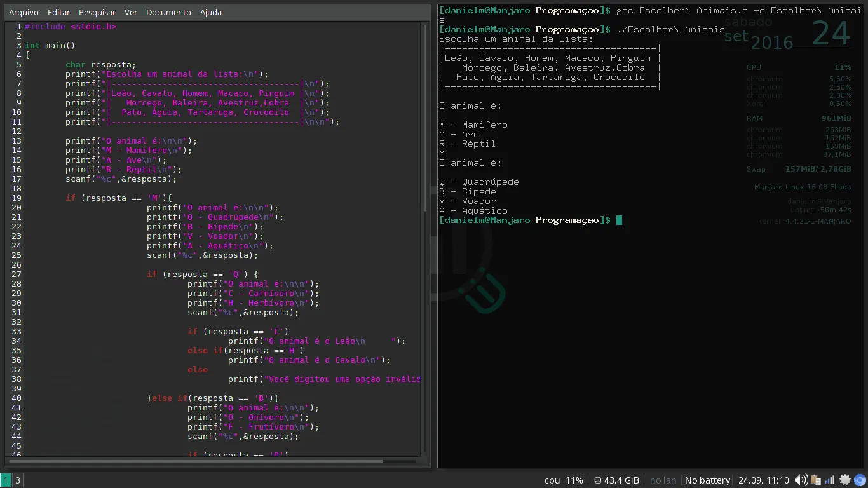Open the Pesquisar menu
The width and height of the screenshot is (868, 488).
point(97,12)
